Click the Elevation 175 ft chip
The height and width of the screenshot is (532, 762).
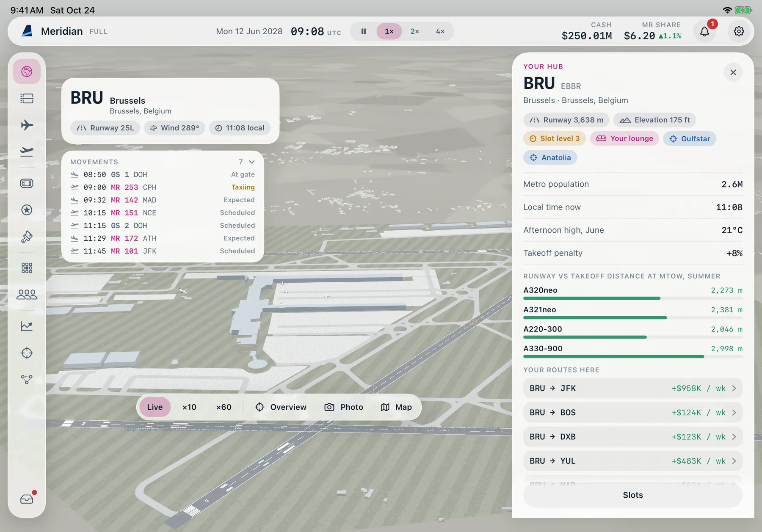(x=655, y=120)
